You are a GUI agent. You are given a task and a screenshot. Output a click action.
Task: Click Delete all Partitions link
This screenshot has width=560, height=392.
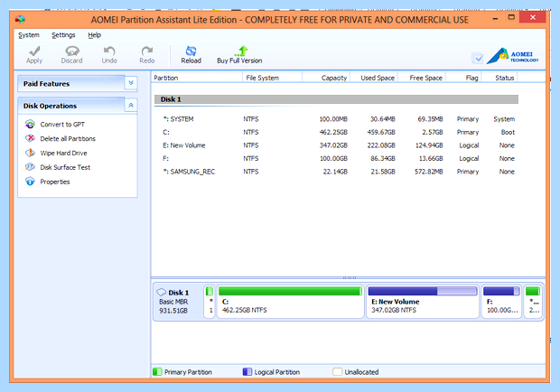68,138
